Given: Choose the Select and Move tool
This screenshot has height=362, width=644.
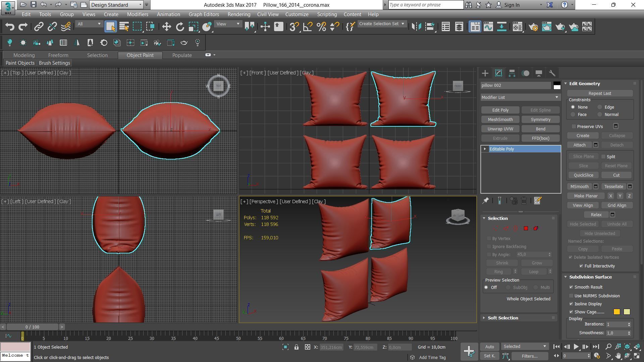Looking at the screenshot, I should (x=166, y=27).
